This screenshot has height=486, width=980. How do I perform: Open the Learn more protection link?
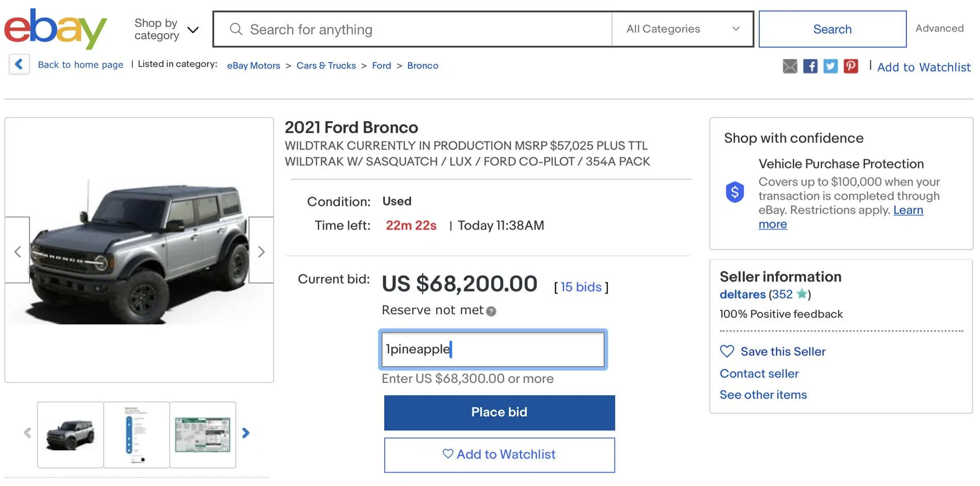(841, 217)
